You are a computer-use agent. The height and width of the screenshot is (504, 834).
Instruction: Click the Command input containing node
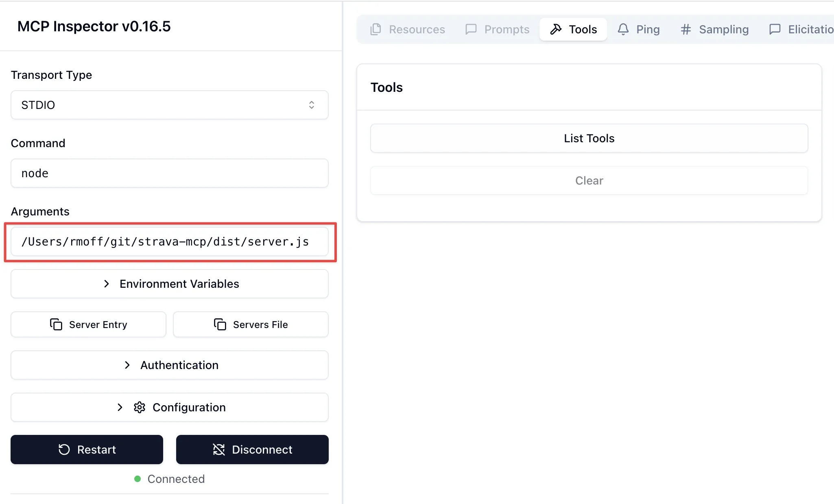point(169,173)
